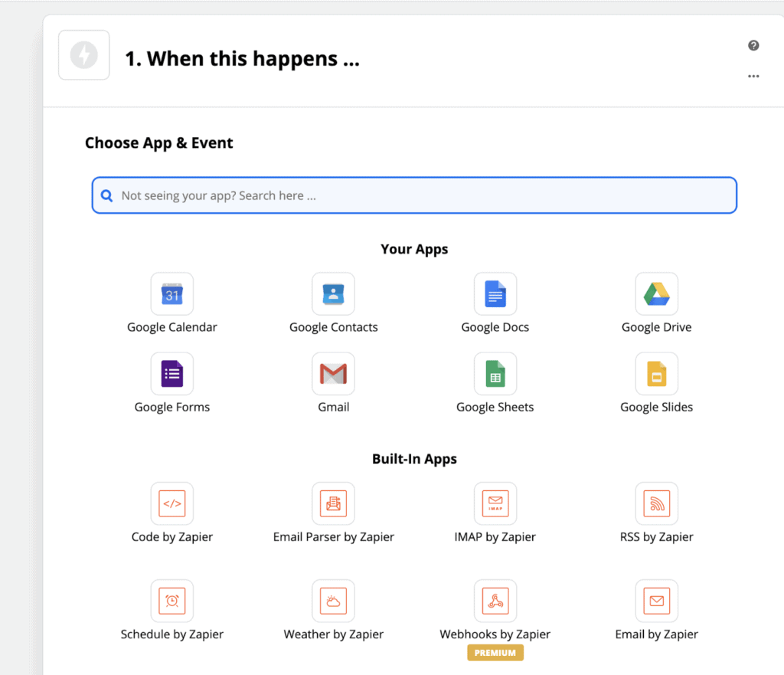Choose the Google Contacts app icon
The width and height of the screenshot is (784, 675).
click(334, 294)
